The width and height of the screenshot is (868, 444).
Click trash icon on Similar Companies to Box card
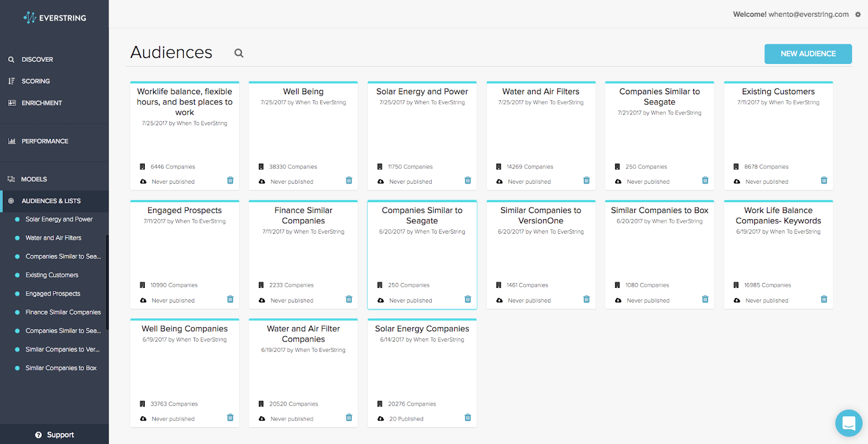pos(705,299)
